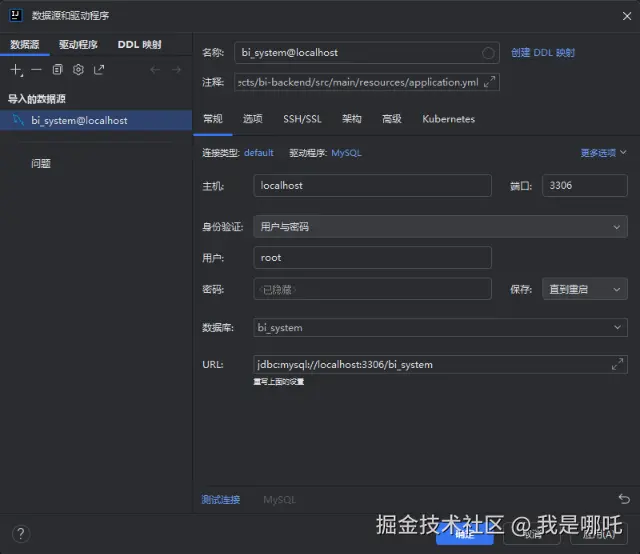Expand the comment field with expand icon
The height and width of the screenshot is (554, 640).
(x=489, y=82)
